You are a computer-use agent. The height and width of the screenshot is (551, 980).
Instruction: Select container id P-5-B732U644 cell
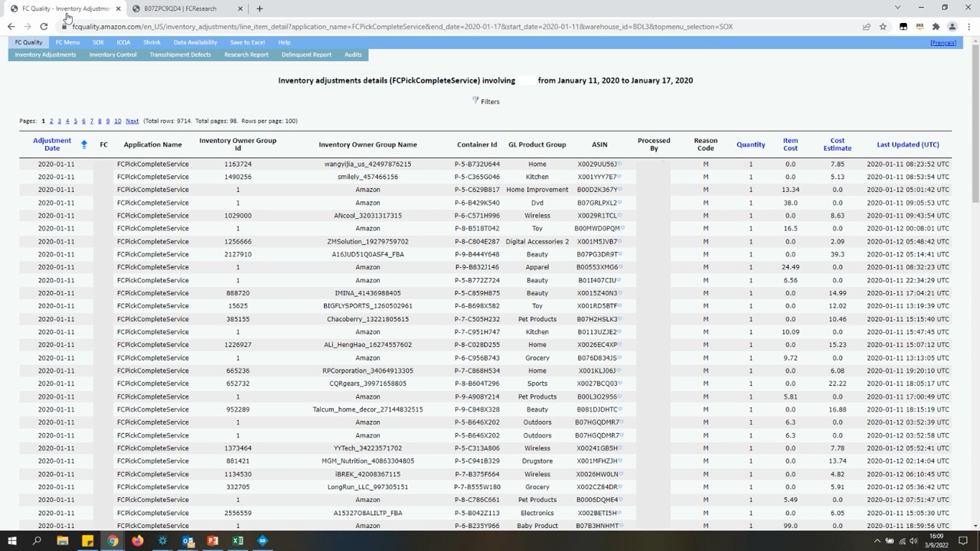477,164
